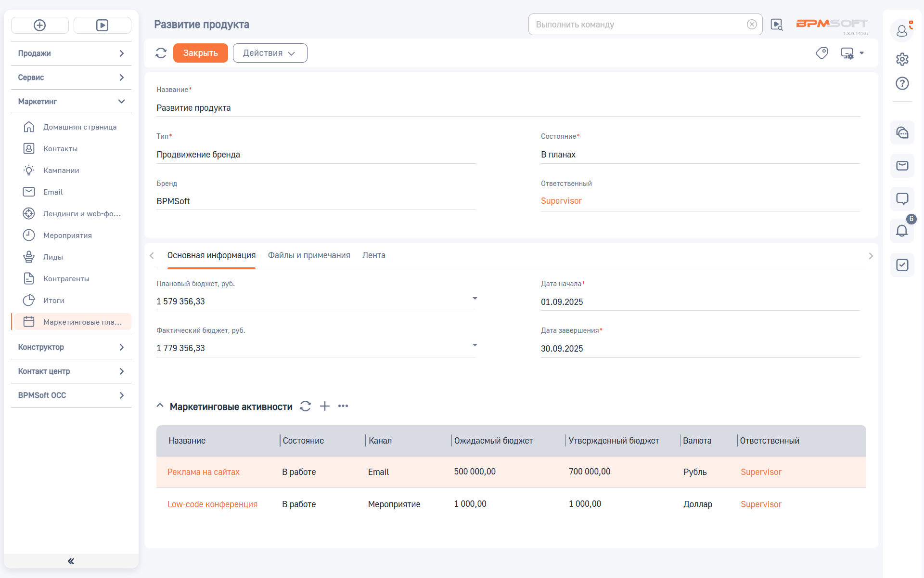The image size is (924, 578).
Task: Click the Выполнить команду input field
Action: click(x=638, y=25)
